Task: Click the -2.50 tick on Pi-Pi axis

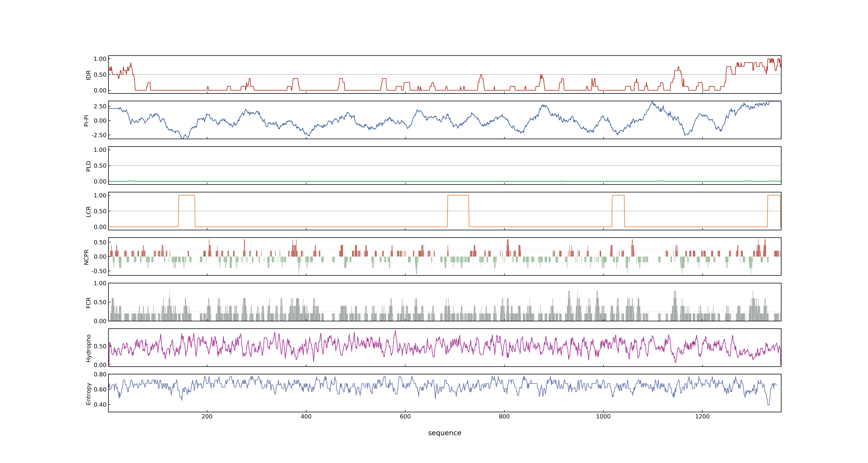Action: pyautogui.click(x=99, y=135)
